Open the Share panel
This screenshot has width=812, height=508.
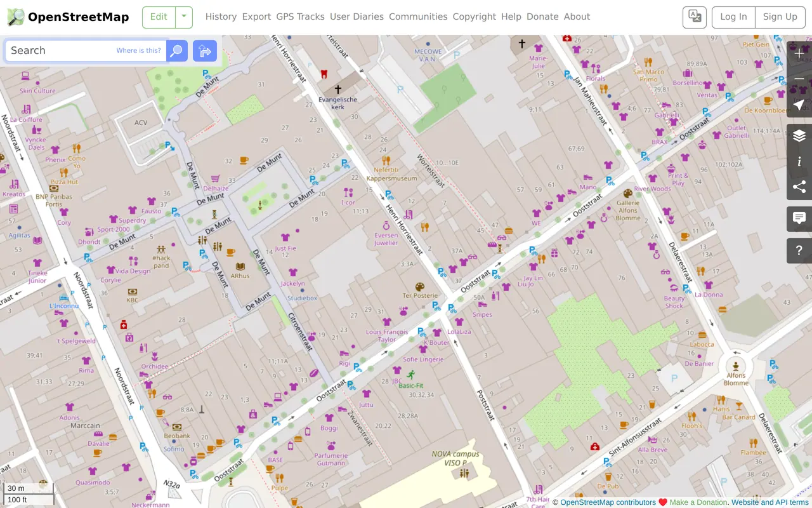(799, 187)
